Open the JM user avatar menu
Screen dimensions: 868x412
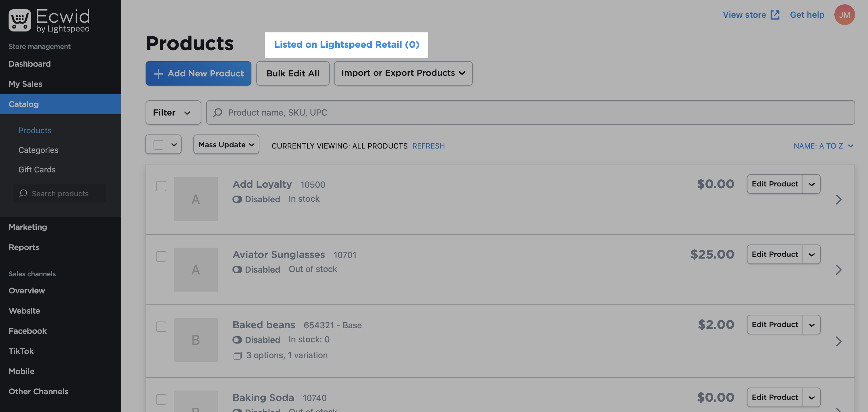pos(844,15)
